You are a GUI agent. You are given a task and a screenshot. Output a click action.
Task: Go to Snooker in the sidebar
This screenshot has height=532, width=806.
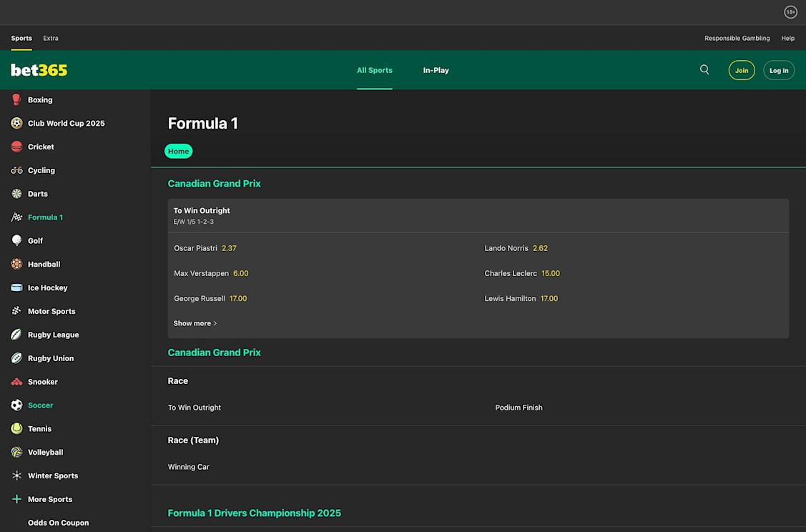pyautogui.click(x=43, y=382)
